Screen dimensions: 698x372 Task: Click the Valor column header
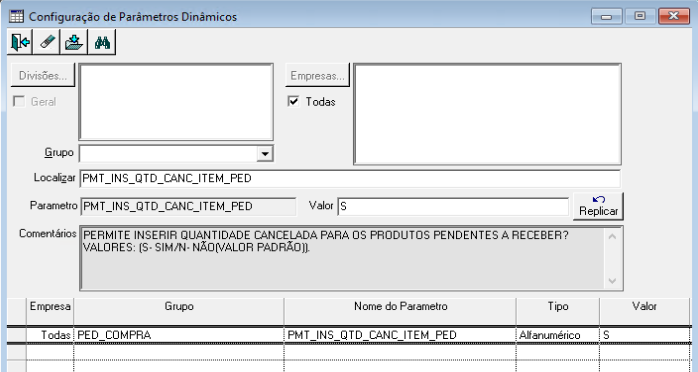(644, 311)
